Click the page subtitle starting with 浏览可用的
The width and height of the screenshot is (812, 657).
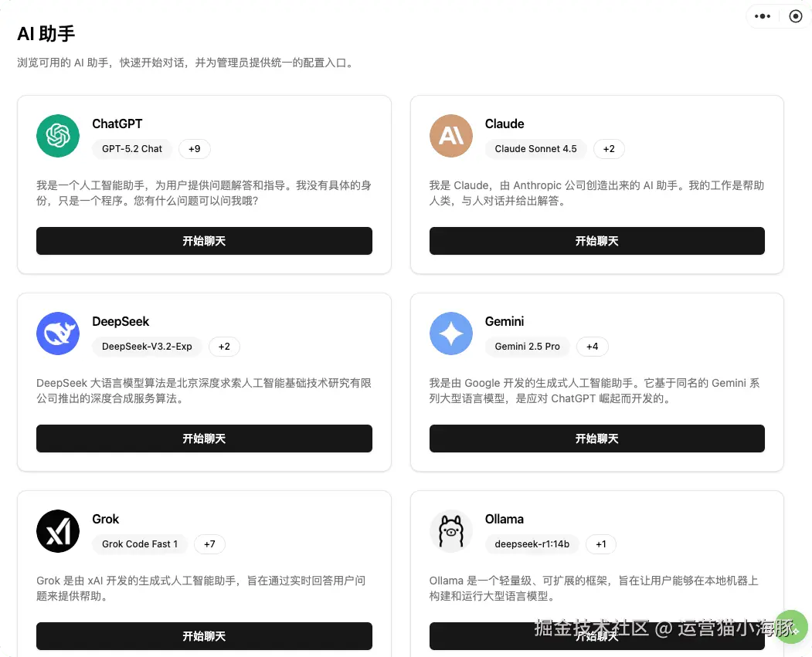point(185,63)
